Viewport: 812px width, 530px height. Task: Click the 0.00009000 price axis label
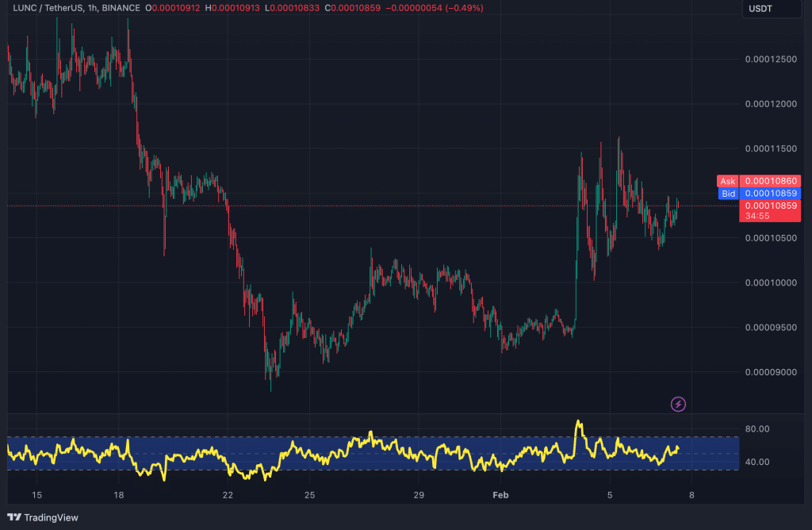pyautogui.click(x=771, y=372)
